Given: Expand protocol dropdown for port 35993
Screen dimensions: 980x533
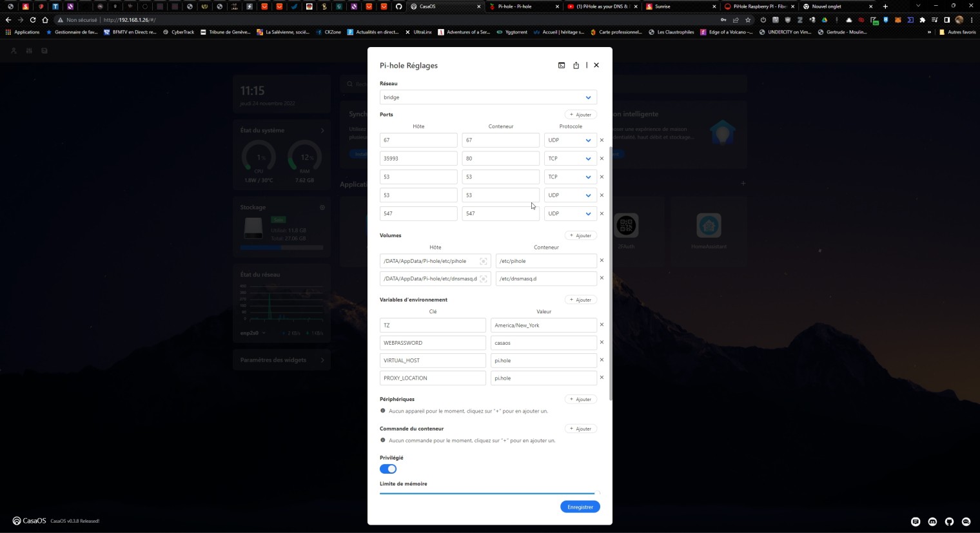Looking at the screenshot, I should pos(570,159).
